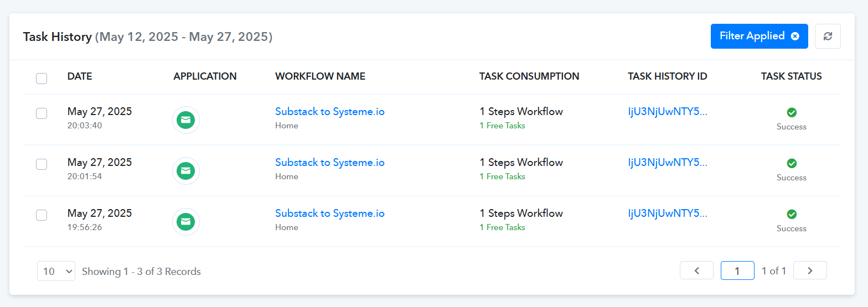Open Substack to Systeme.io workflow from 20:01:54
The image size is (868, 307).
coord(330,163)
